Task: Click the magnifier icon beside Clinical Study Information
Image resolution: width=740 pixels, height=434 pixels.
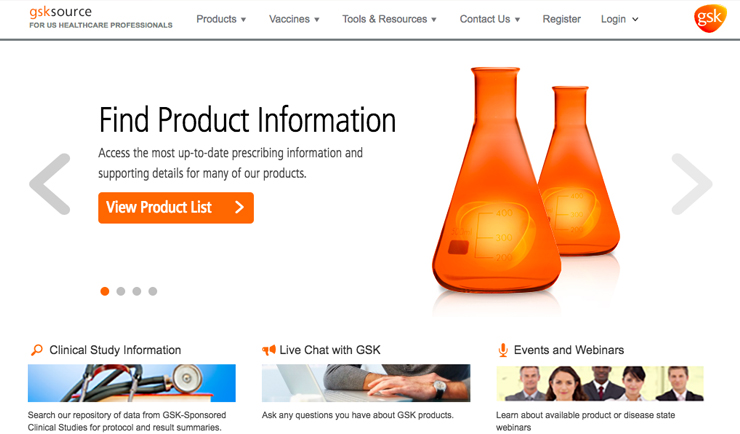Action: point(36,350)
